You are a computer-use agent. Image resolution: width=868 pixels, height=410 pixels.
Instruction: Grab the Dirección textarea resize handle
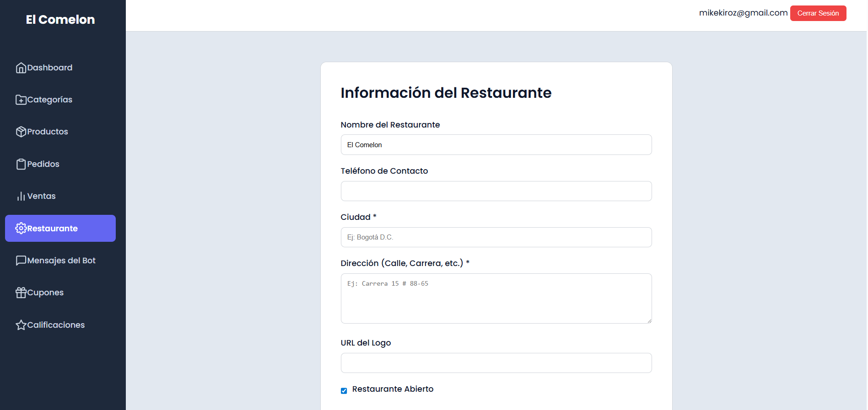tap(649, 321)
